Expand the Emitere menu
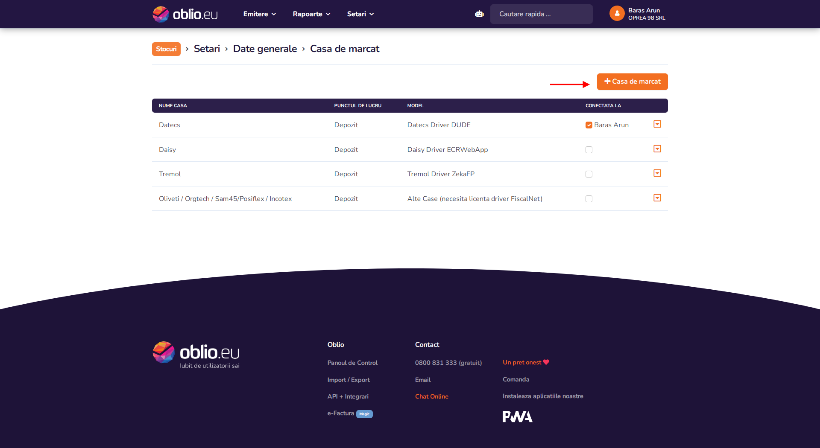Viewport: 820px width, 448px height. coord(259,14)
